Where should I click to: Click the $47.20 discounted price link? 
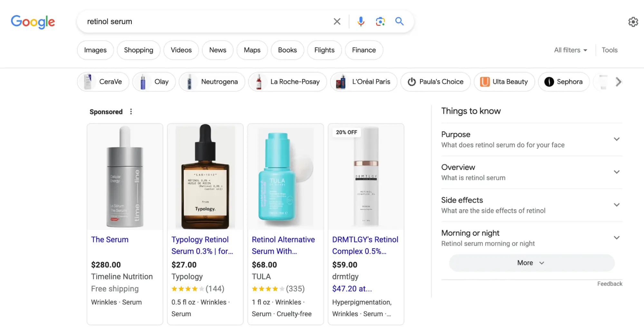352,289
